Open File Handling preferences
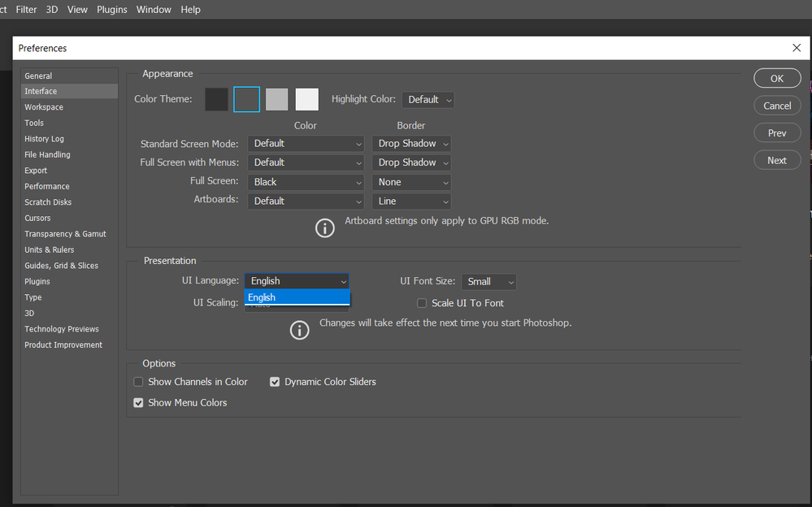Viewport: 812px width, 507px height. pos(69,154)
